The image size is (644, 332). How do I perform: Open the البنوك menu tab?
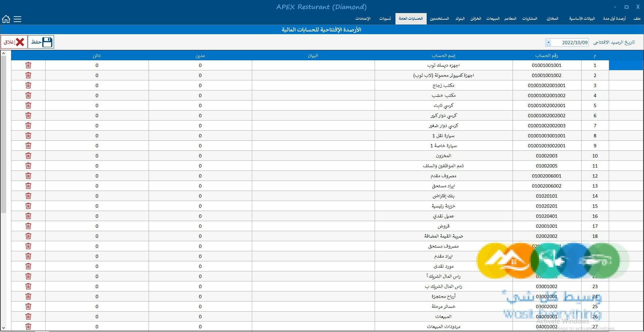(460, 19)
